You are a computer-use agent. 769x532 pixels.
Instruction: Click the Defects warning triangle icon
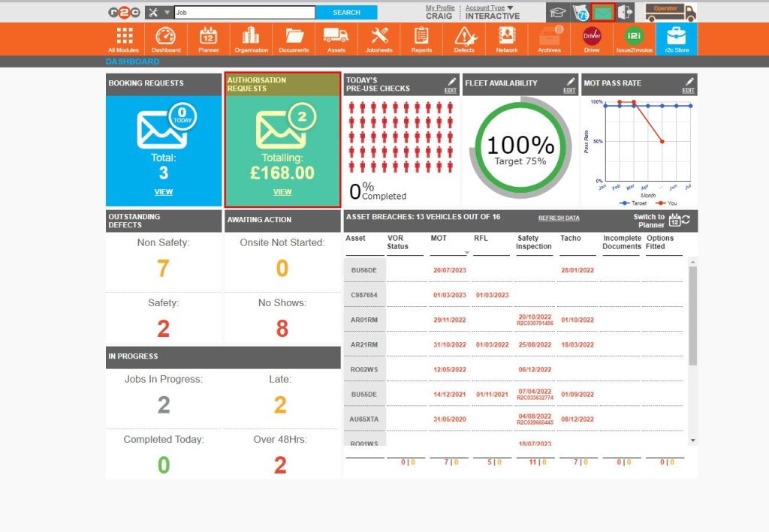(x=464, y=36)
